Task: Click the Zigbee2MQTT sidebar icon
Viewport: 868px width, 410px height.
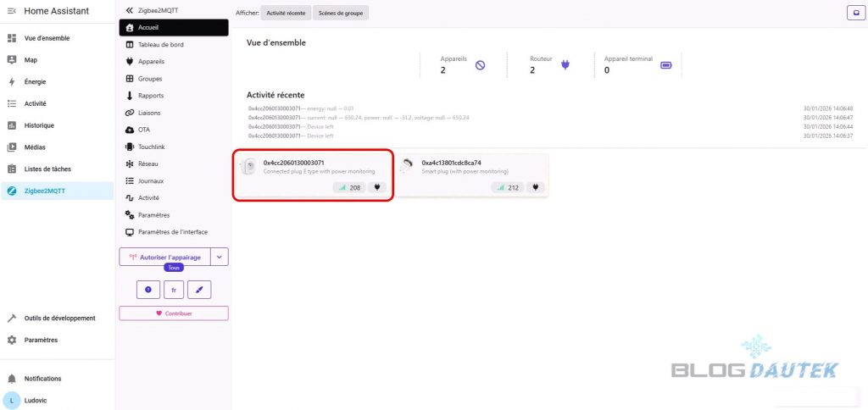Action: tap(12, 191)
